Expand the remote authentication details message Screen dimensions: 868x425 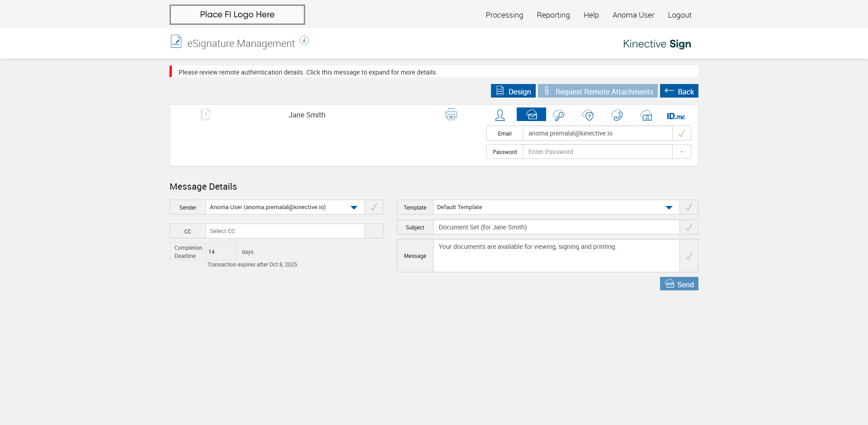click(307, 72)
